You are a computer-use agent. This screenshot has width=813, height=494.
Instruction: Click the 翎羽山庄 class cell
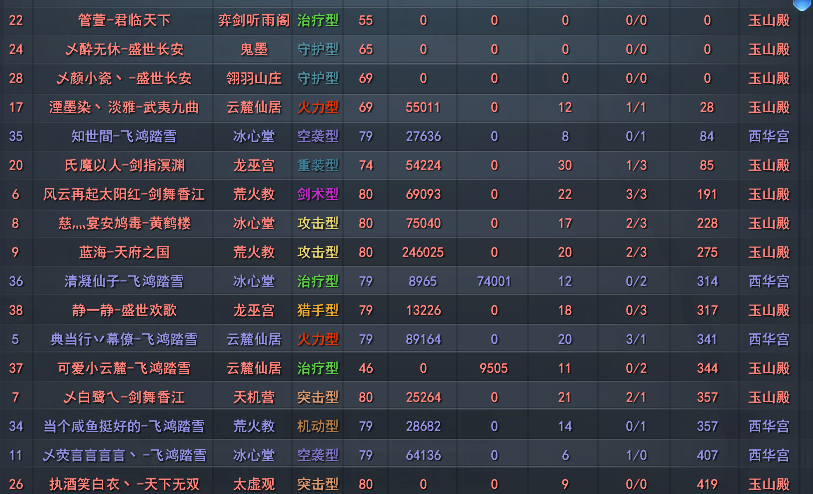(x=254, y=78)
